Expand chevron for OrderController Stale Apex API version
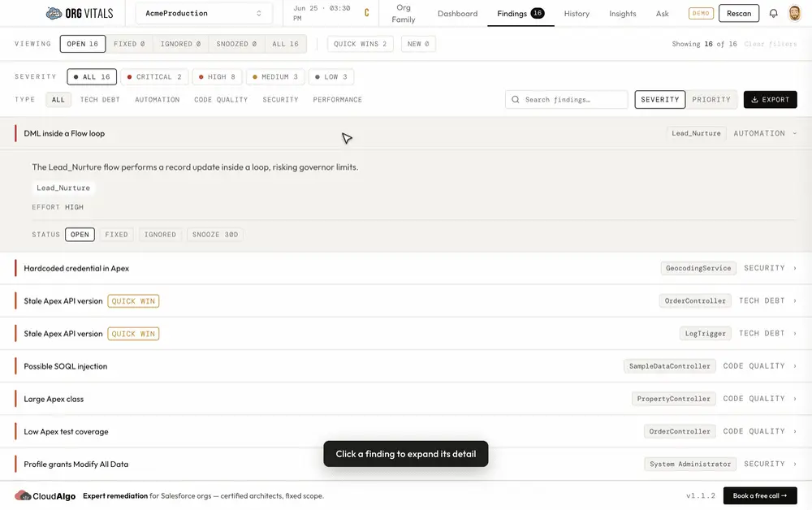Image resolution: width=812 pixels, height=510 pixels. (x=795, y=300)
